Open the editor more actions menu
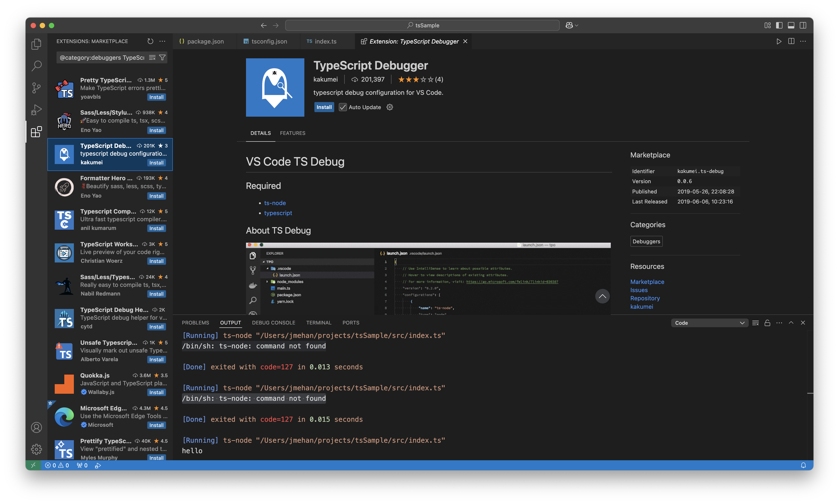This screenshot has width=839, height=504. 803,41
